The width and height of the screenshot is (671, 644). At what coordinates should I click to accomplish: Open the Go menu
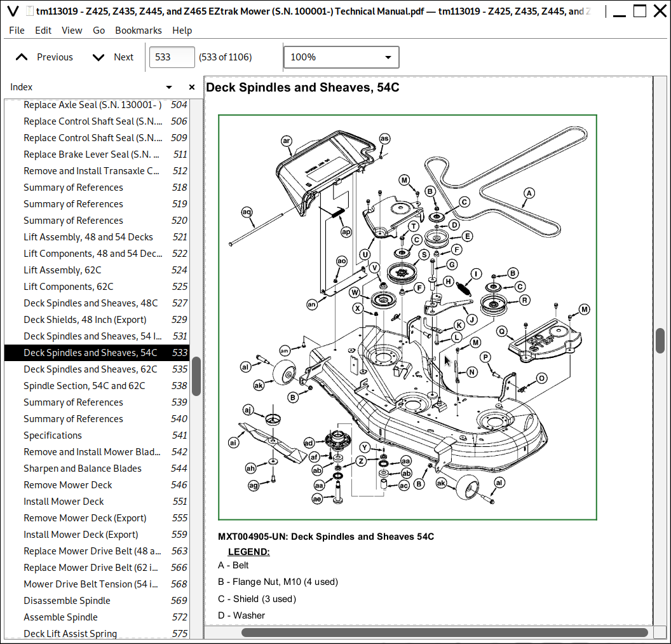(x=98, y=31)
